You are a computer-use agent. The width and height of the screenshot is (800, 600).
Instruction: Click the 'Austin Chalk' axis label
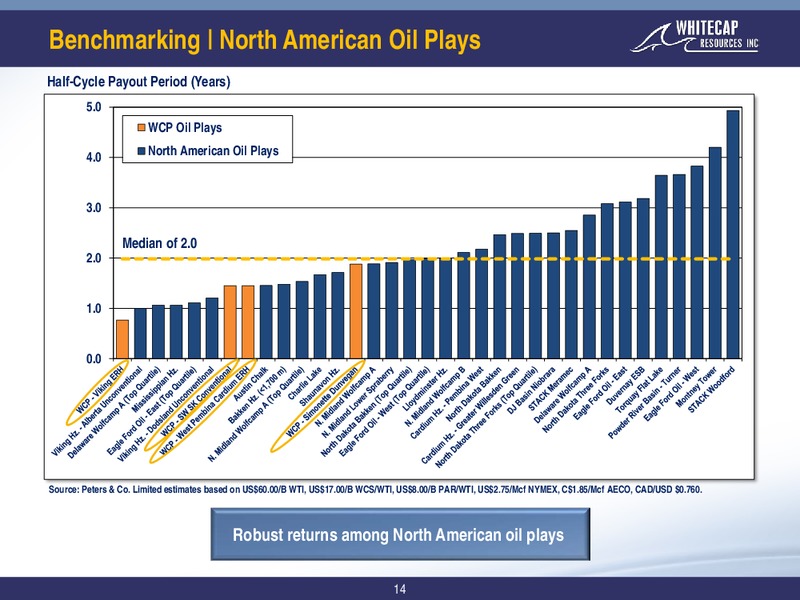point(251,383)
